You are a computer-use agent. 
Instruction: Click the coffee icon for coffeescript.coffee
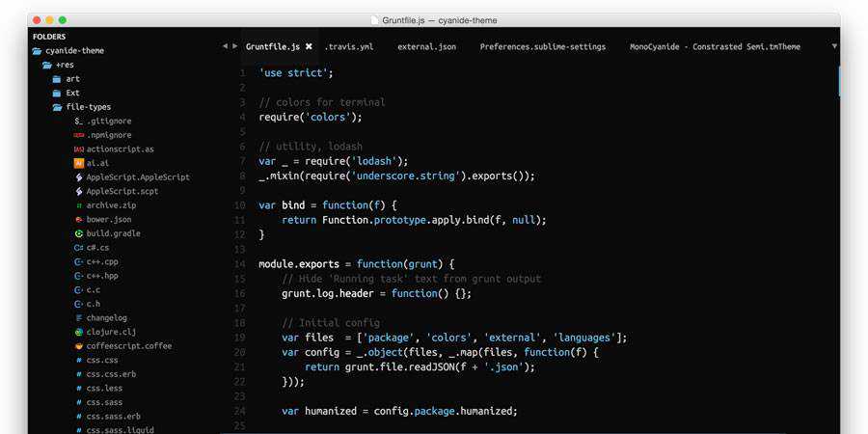pos(78,345)
